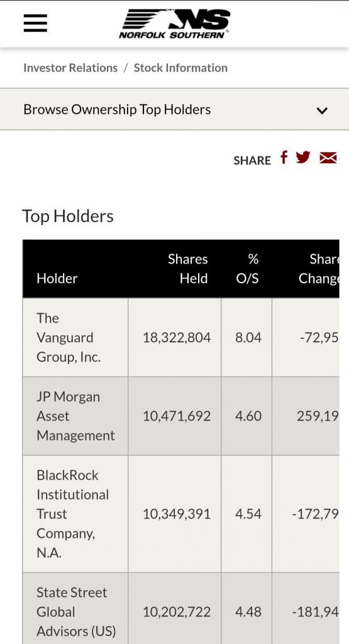Sort by Share Change column header

[x=319, y=269]
